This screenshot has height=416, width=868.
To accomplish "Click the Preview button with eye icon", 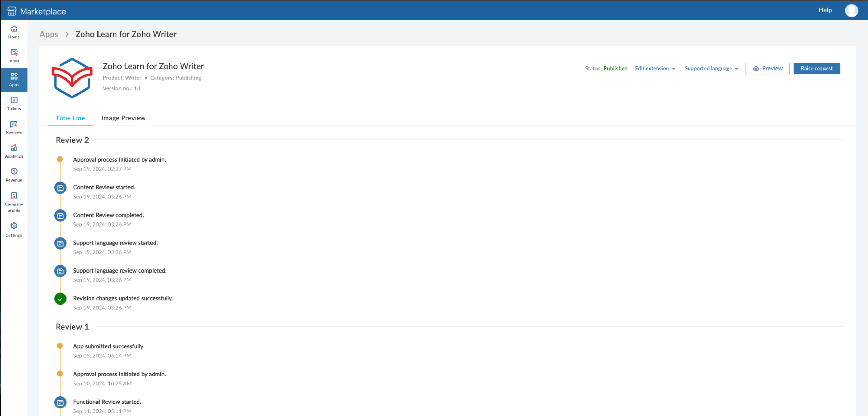I will 767,68.
